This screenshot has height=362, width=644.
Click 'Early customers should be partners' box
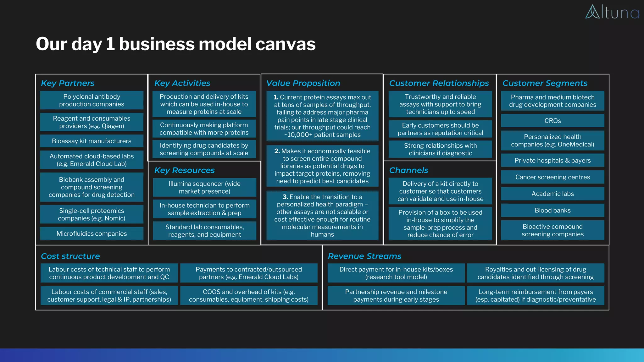click(440, 129)
